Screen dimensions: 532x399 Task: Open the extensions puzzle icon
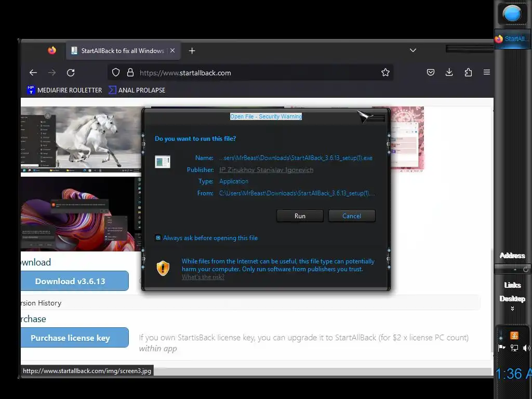click(x=468, y=72)
